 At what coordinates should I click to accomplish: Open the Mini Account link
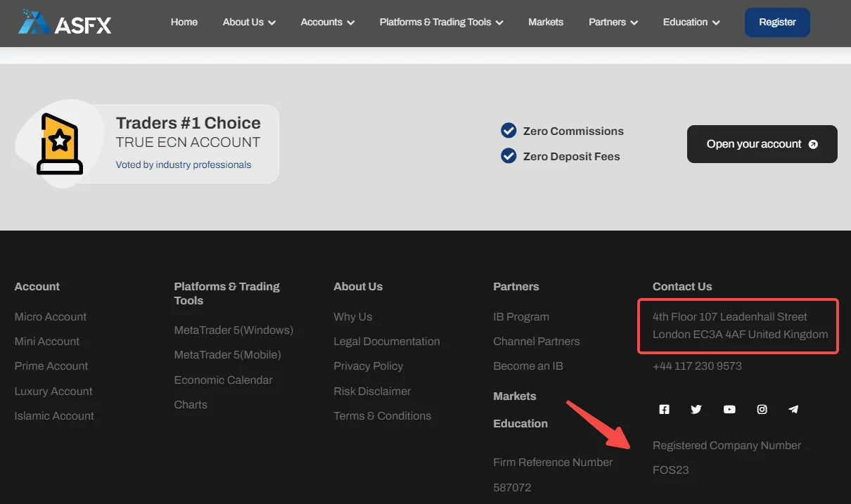coord(47,342)
